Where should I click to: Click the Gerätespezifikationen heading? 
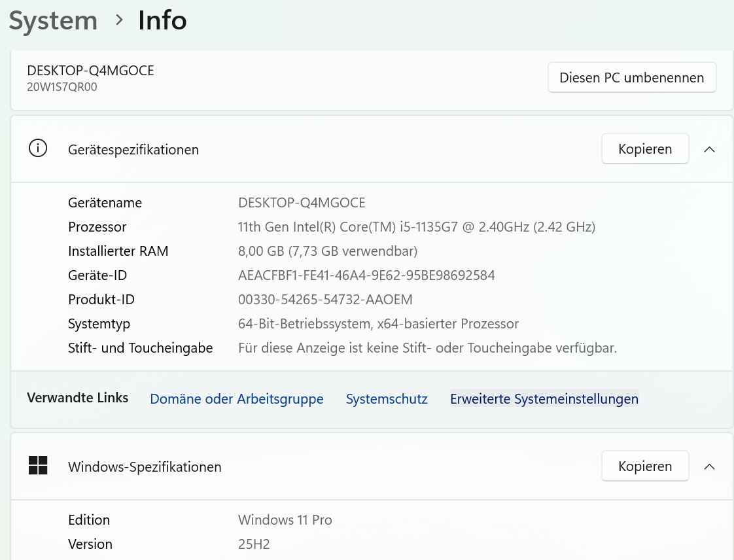[x=133, y=150]
